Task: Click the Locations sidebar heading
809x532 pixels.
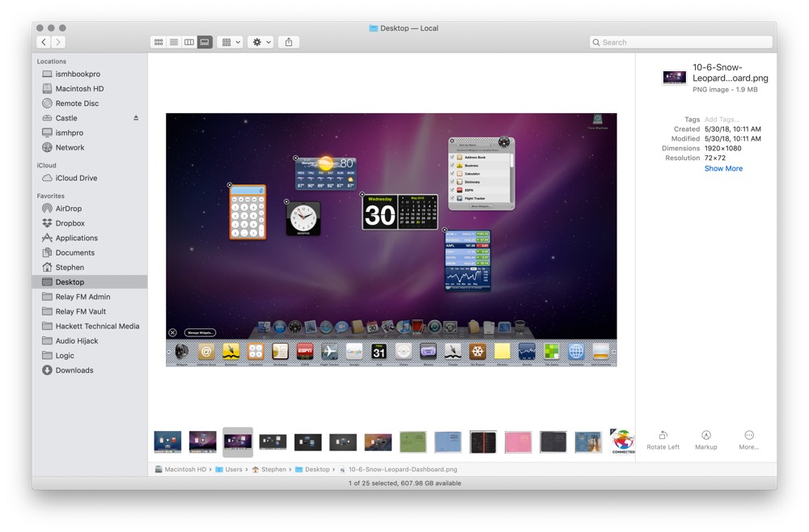Action: (x=52, y=61)
